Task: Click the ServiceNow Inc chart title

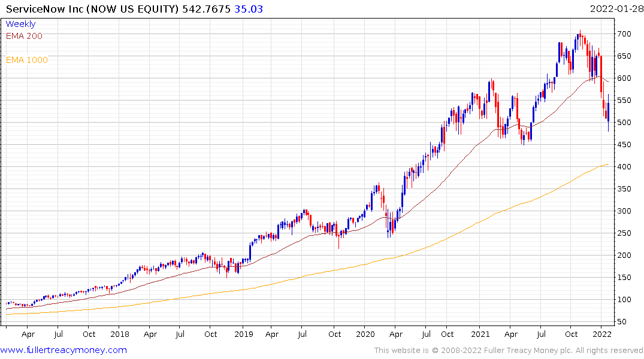Action: click(x=92, y=9)
